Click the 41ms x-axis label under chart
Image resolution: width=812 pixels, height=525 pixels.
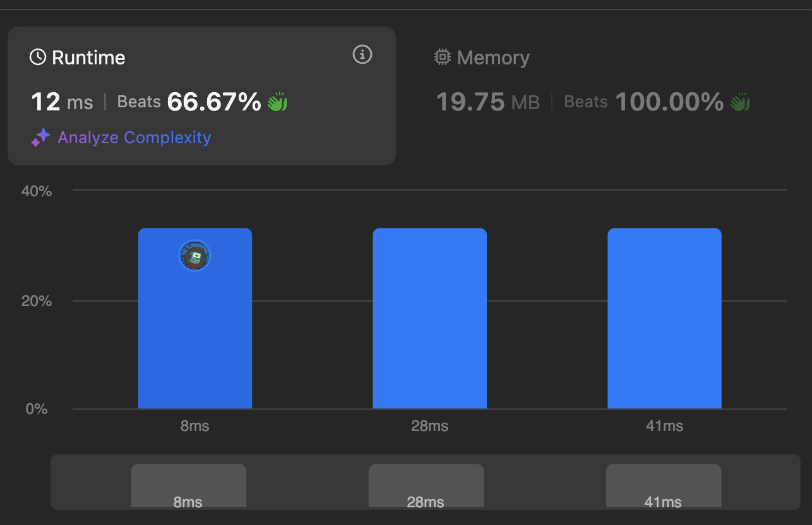pyautogui.click(x=664, y=426)
